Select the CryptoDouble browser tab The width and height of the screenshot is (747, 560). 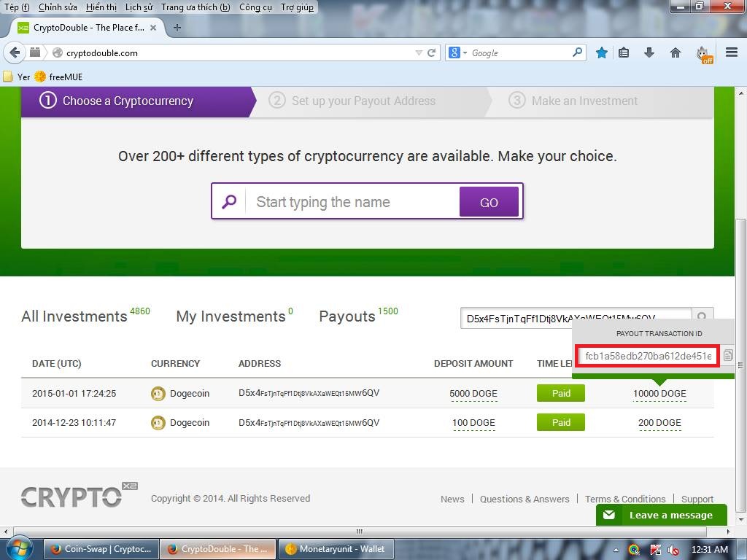pyautogui.click(x=88, y=28)
